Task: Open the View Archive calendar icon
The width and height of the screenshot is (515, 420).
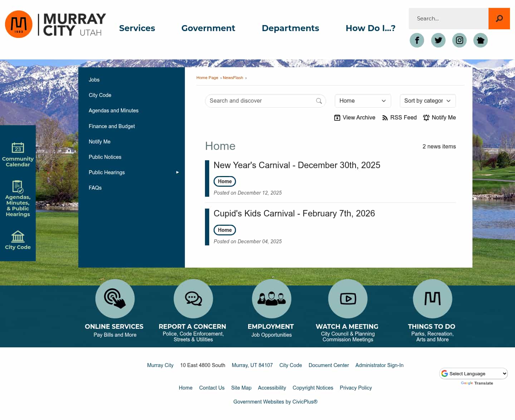Action: [x=354, y=117]
